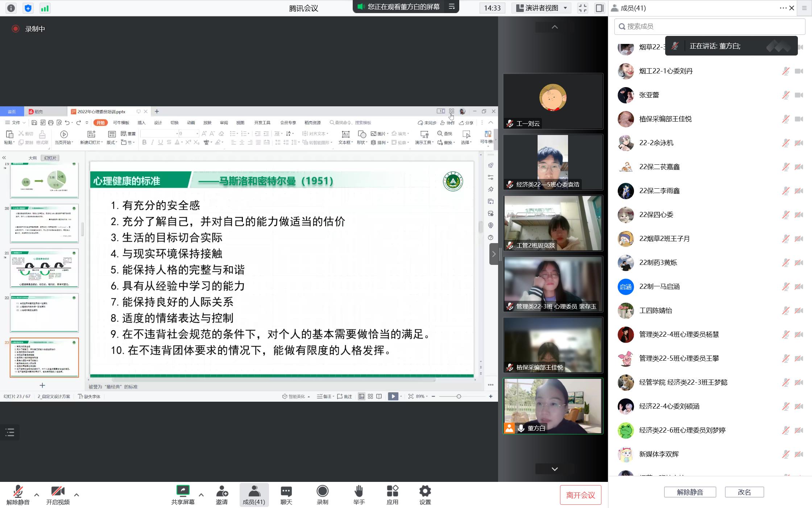812x508 pixels.
Task: Collapse the video thumbnails panel chevron
Action: (554, 27)
